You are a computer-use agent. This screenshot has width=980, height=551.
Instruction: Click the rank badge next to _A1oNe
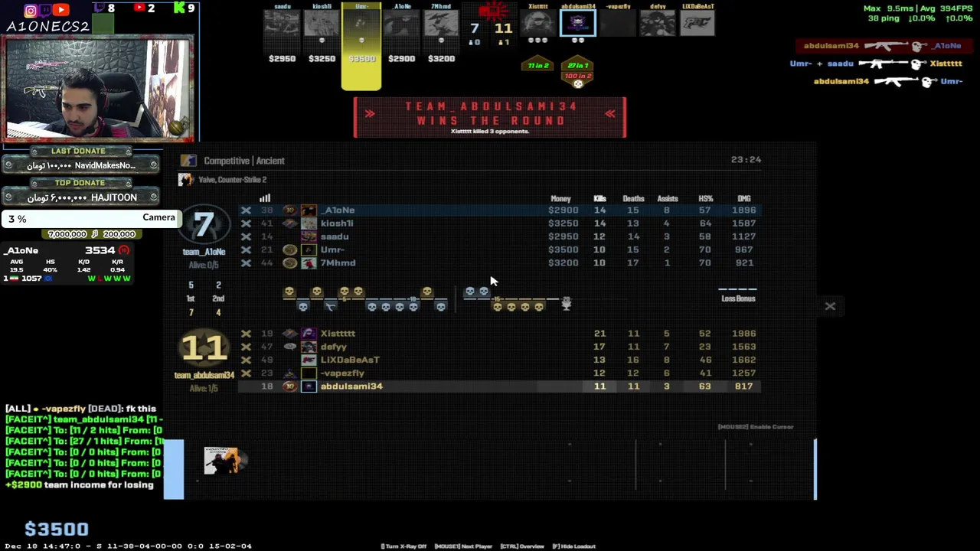click(289, 210)
